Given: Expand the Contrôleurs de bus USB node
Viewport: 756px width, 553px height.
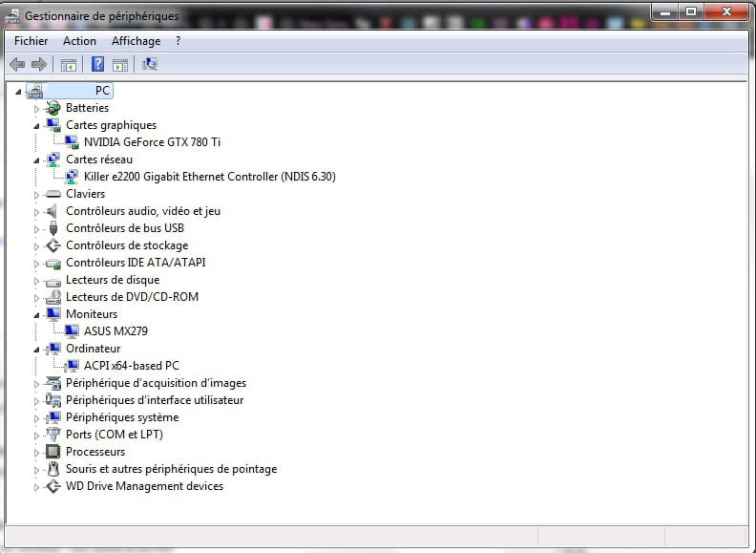Looking at the screenshot, I should [x=36, y=229].
